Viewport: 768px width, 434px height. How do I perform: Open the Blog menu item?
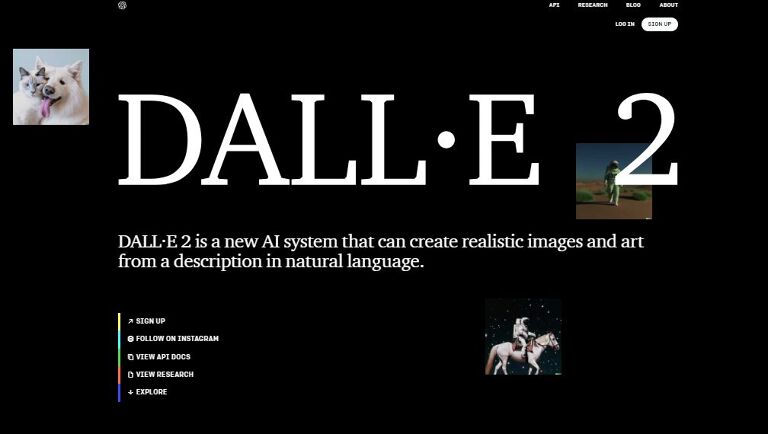[x=633, y=5]
